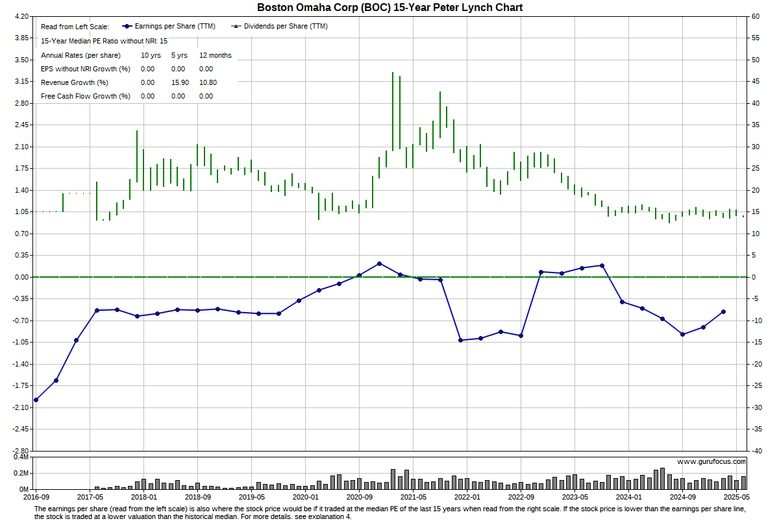Click the 2022-01 date label on the x-axis
Viewport: 779px width, 532px height.
(467, 496)
